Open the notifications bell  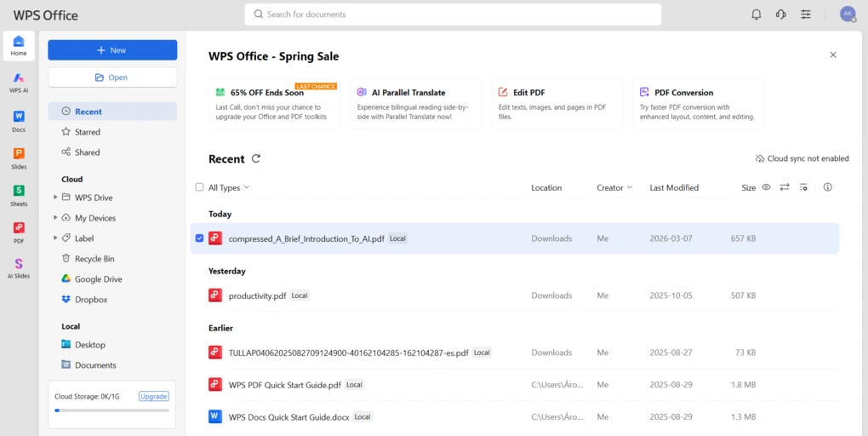click(x=757, y=14)
